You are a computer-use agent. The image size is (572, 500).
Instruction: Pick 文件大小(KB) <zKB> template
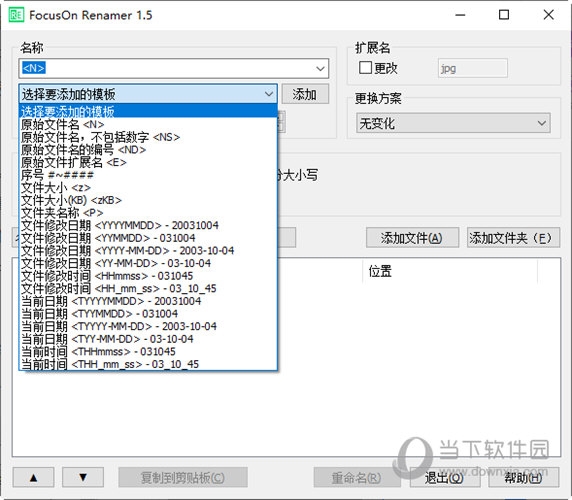coord(148,200)
